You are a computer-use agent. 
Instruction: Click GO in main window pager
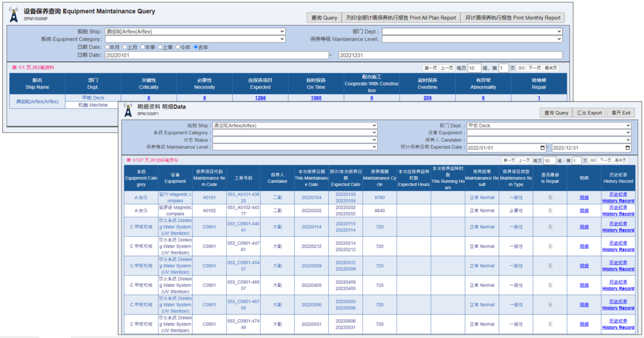pos(522,68)
